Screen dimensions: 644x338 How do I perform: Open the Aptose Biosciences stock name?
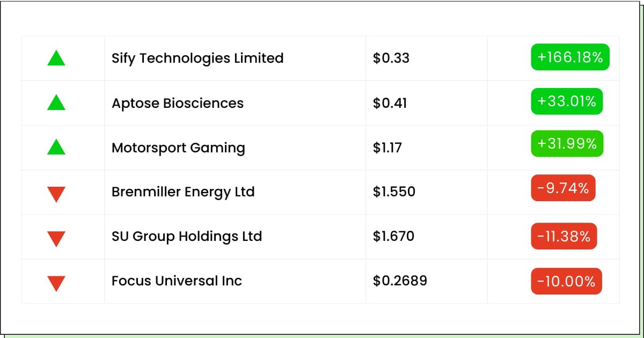pyautogui.click(x=178, y=102)
